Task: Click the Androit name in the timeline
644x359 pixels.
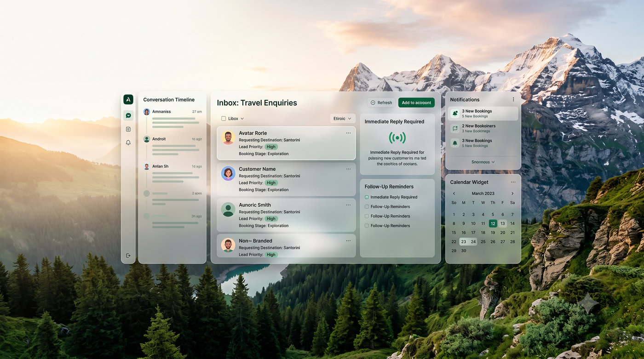Action: 159,139
